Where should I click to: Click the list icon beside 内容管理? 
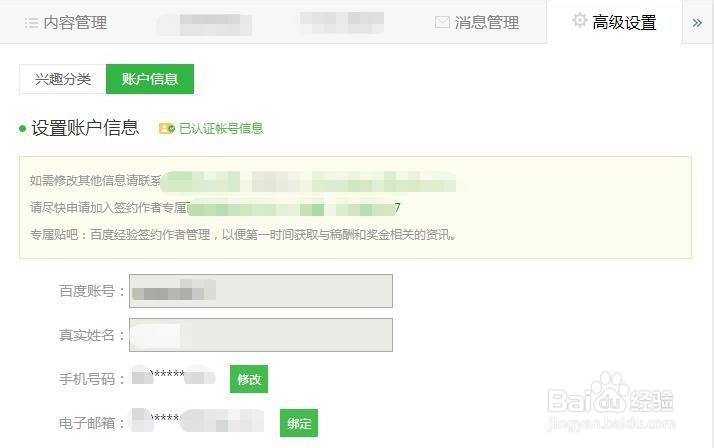(x=31, y=23)
